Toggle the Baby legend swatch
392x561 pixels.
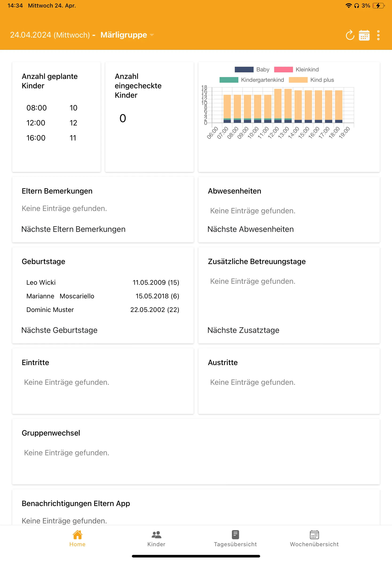pos(244,69)
